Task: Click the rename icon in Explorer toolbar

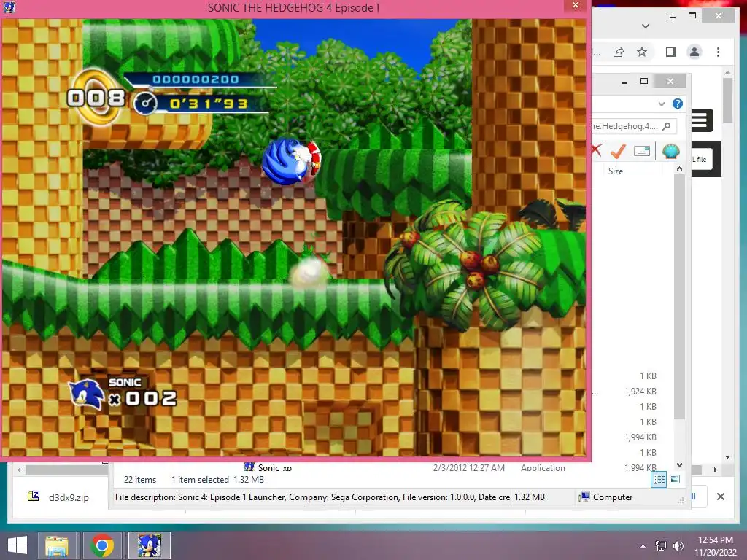Action: pos(642,151)
